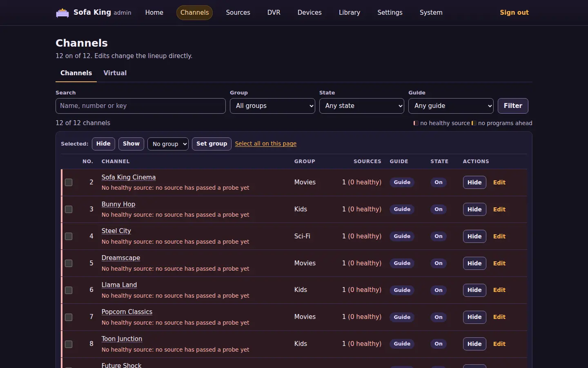Open Settings in the top navigation
The width and height of the screenshot is (588, 368).
[390, 13]
